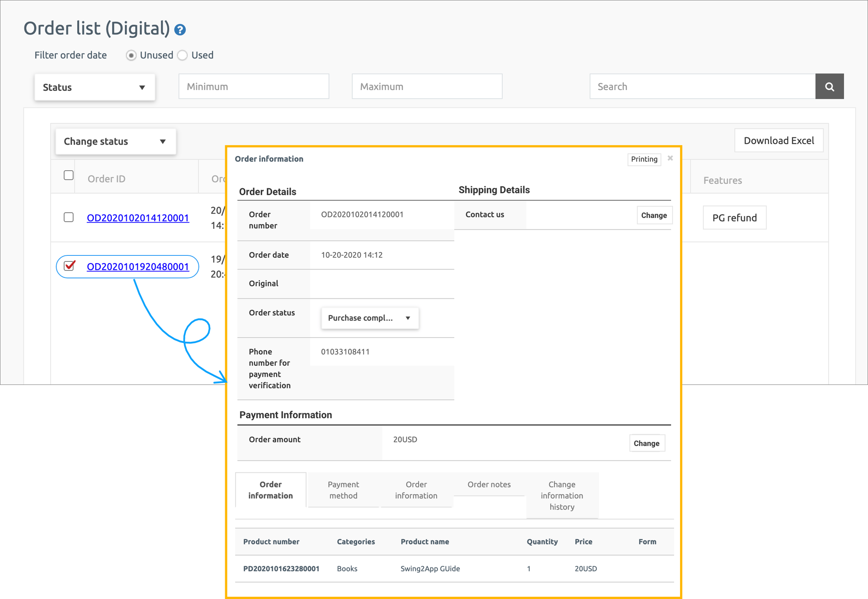
Task: Open order link OD2020101920480001
Action: (x=138, y=267)
